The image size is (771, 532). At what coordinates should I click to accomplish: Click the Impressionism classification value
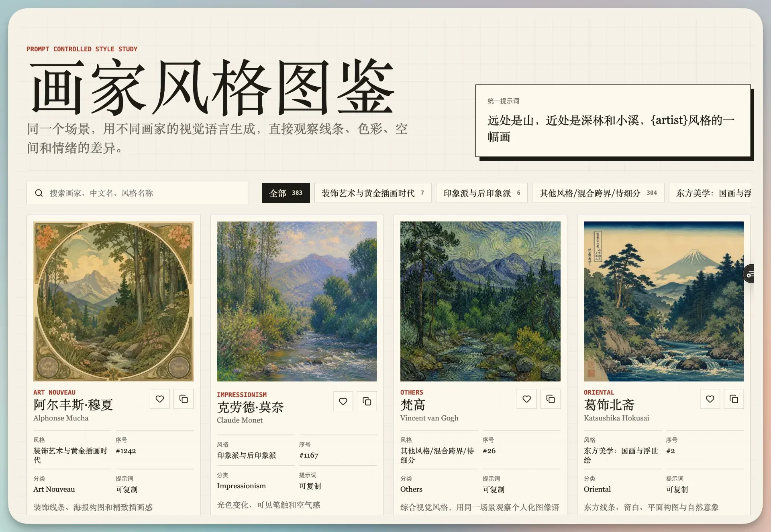241,486
